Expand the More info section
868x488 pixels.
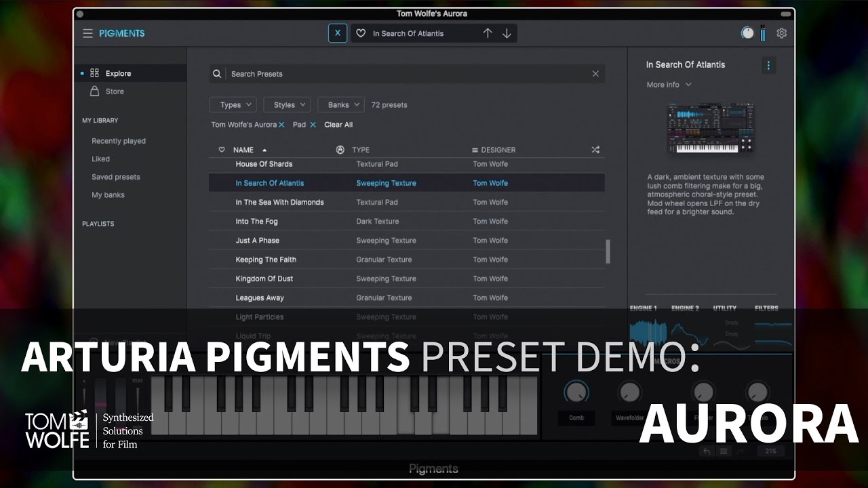point(669,85)
